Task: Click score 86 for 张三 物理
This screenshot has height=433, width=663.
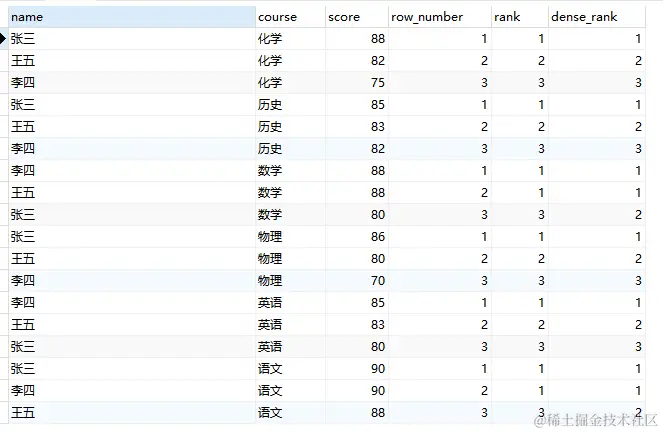Action: click(x=356, y=237)
